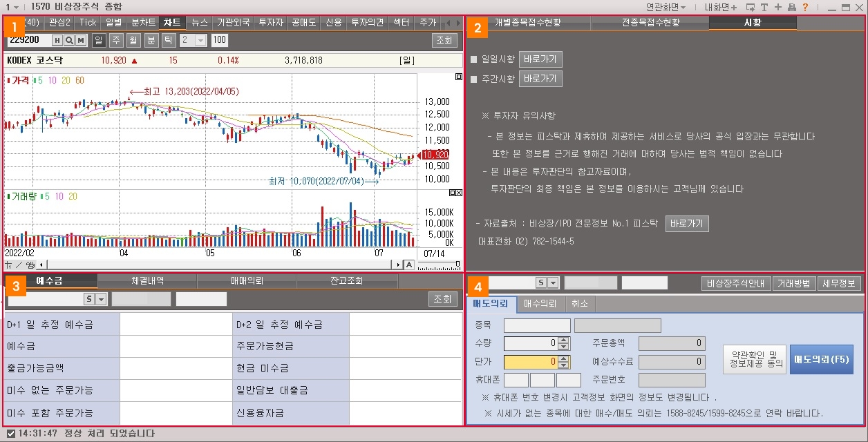
Task: Click 조회 button in chart panel
Action: point(443,40)
